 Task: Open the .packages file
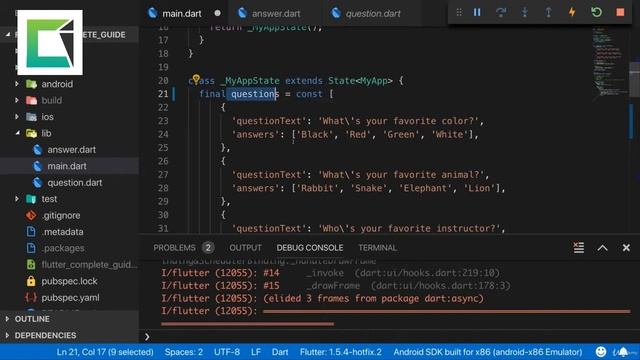(63, 248)
